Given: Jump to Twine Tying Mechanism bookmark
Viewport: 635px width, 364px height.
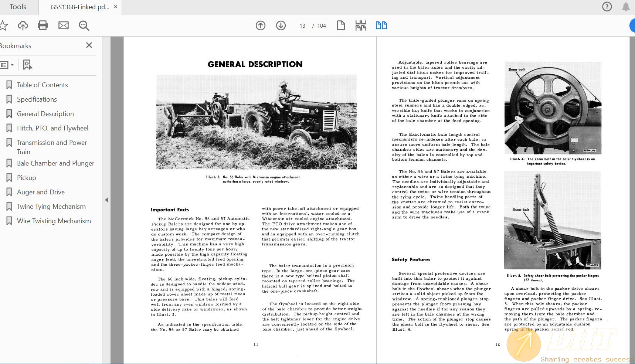Looking at the screenshot, I should tap(51, 207).
